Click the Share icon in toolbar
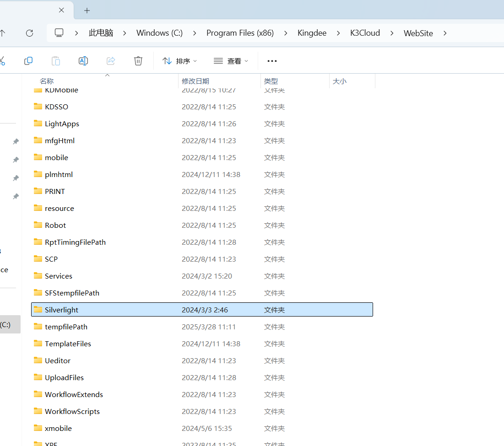 (x=111, y=61)
